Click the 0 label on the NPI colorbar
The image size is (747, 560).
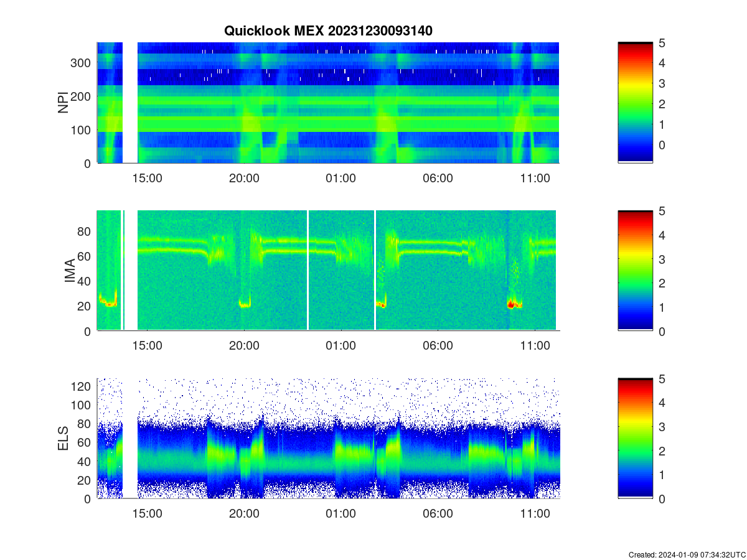664,145
